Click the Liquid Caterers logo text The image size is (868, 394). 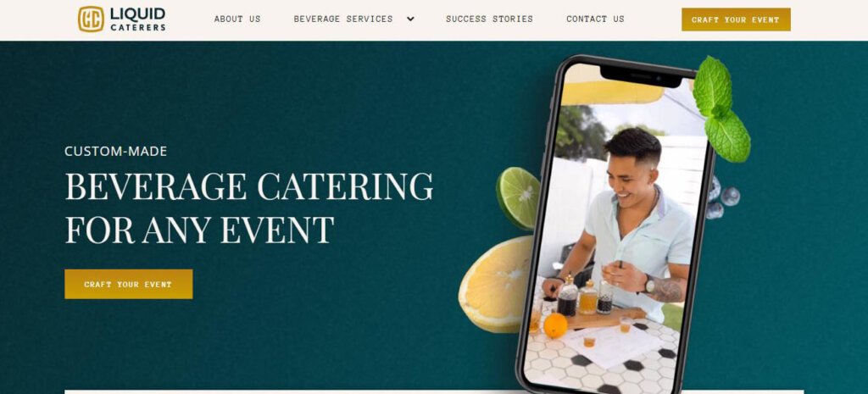(138, 19)
